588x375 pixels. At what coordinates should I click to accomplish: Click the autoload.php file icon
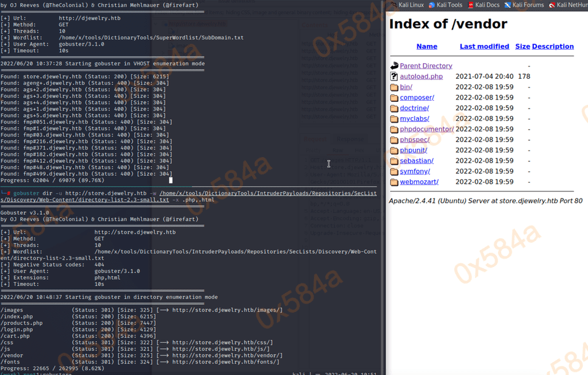(394, 76)
